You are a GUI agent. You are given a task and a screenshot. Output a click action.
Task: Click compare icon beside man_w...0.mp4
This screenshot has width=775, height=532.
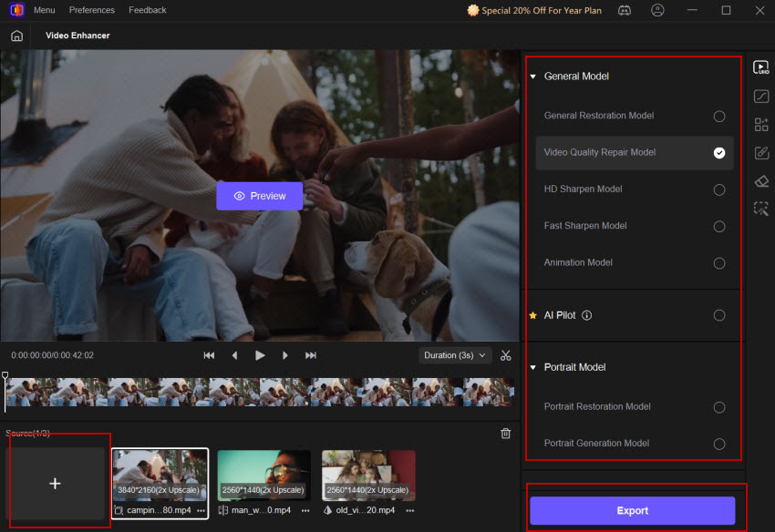pyautogui.click(x=222, y=510)
